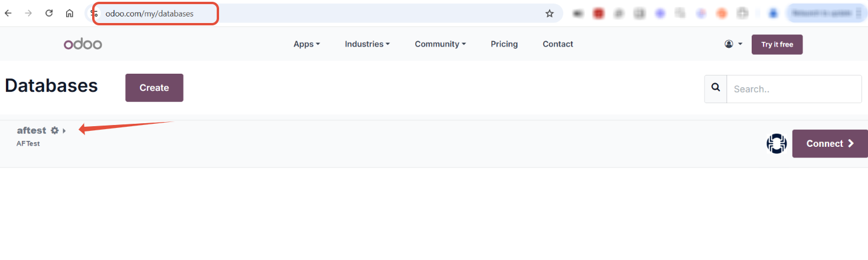The image size is (868, 260).
Task: Open the user account avatar menu
Action: 733,44
